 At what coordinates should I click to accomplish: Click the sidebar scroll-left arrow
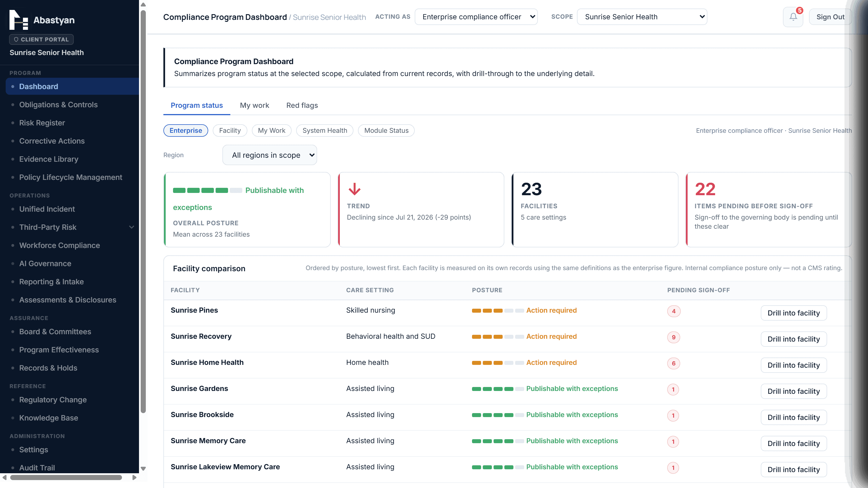pos(4,478)
